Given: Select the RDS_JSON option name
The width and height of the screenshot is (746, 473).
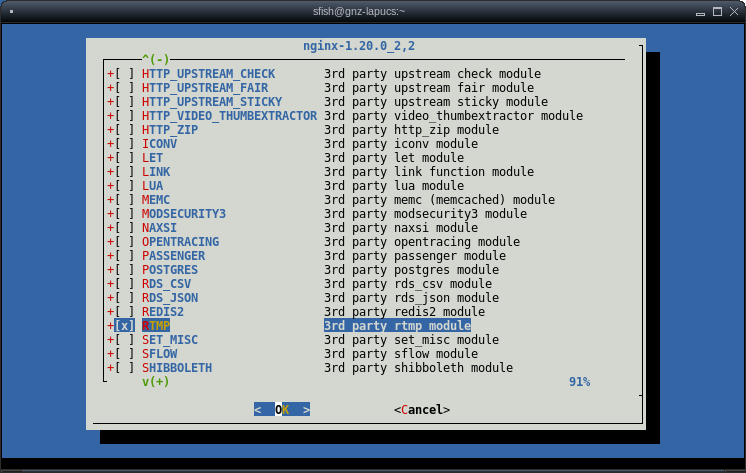Looking at the screenshot, I should click(x=170, y=298).
